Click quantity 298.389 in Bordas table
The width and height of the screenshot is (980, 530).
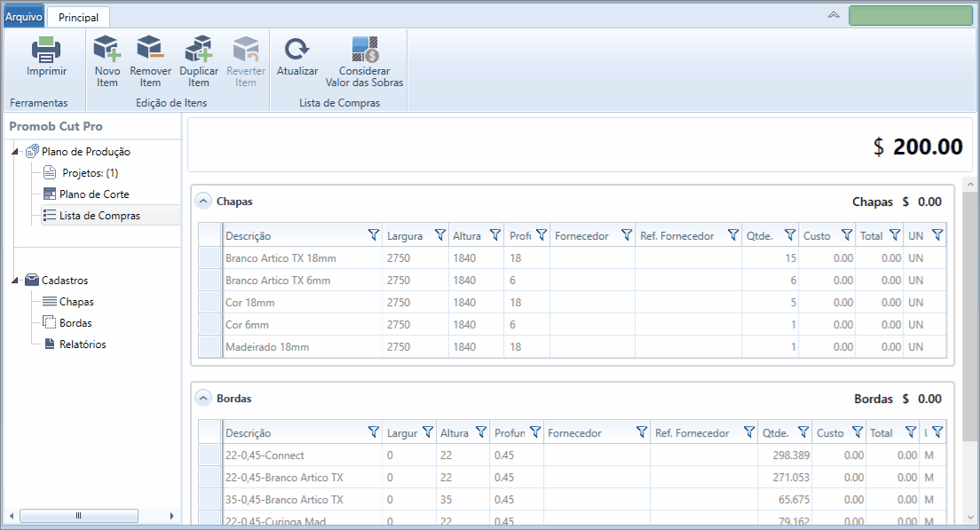(x=791, y=455)
